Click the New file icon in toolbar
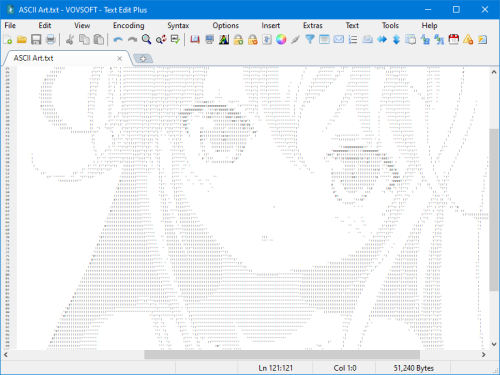500x375 pixels. [8, 40]
